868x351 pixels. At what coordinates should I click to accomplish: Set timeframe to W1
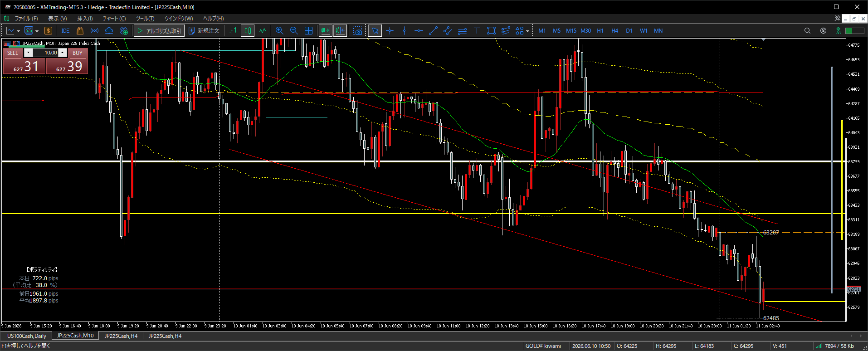(644, 31)
